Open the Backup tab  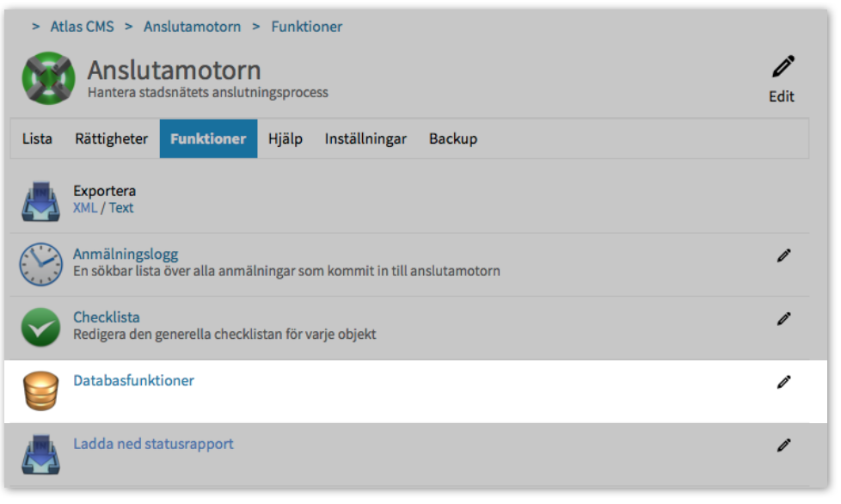(x=453, y=138)
